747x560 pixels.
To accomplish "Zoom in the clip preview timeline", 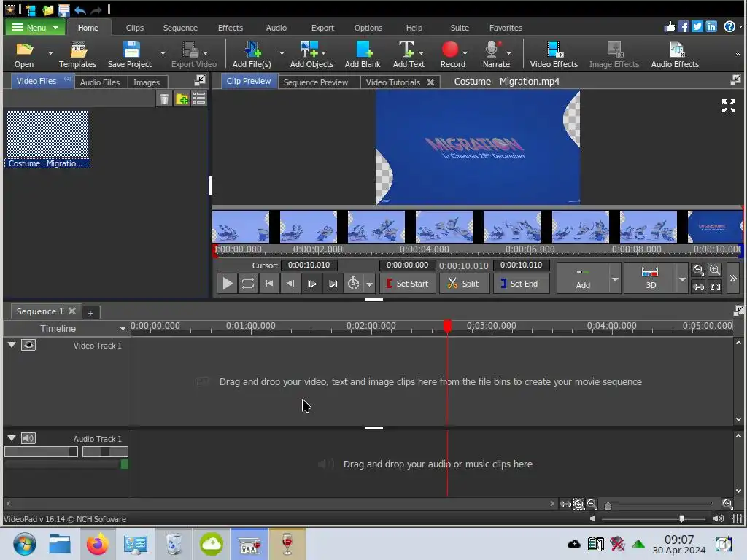I will pos(715,270).
